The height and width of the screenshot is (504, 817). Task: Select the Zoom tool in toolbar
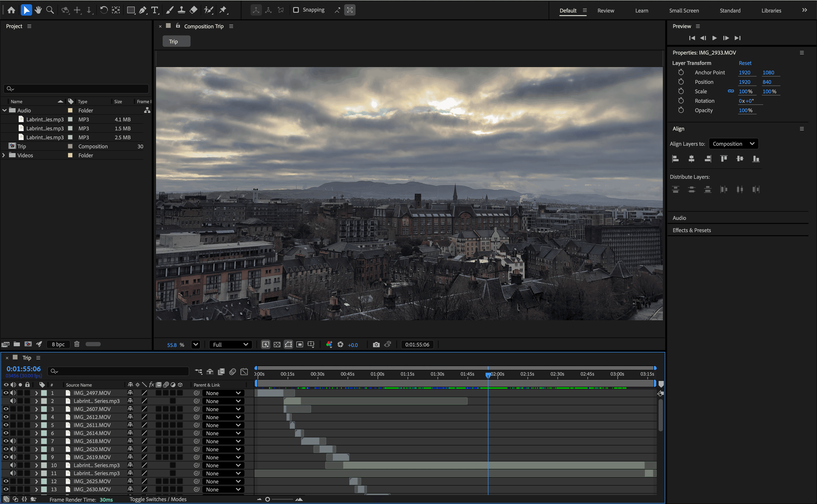(50, 10)
